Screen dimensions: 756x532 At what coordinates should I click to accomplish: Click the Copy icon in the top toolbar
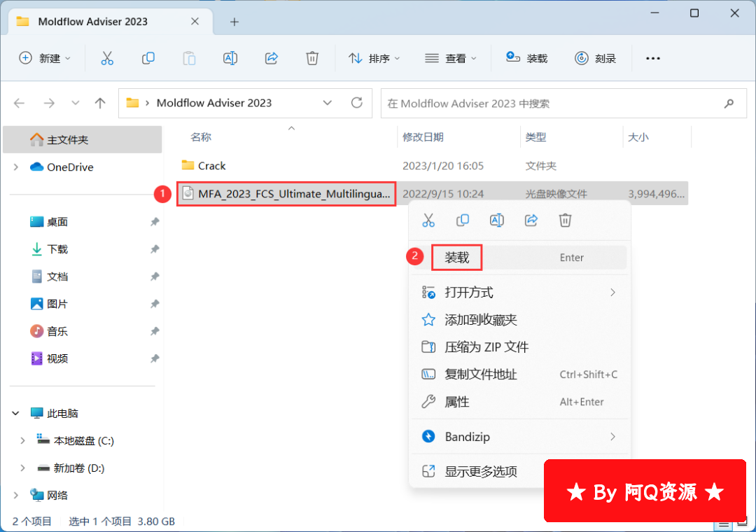pos(148,58)
